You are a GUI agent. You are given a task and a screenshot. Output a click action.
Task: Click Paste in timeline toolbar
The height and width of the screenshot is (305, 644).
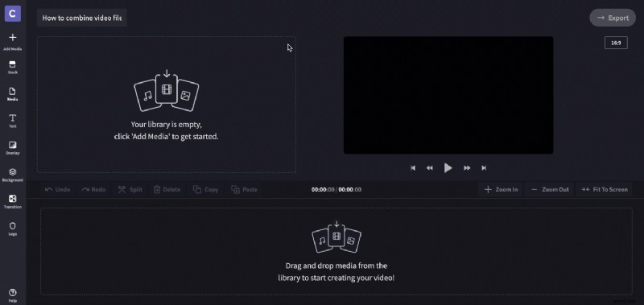244,189
